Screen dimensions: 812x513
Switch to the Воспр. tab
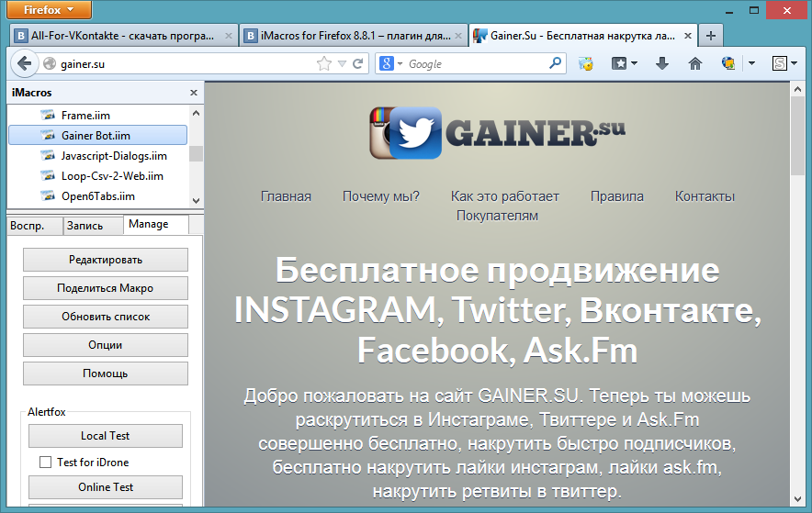pos(34,226)
